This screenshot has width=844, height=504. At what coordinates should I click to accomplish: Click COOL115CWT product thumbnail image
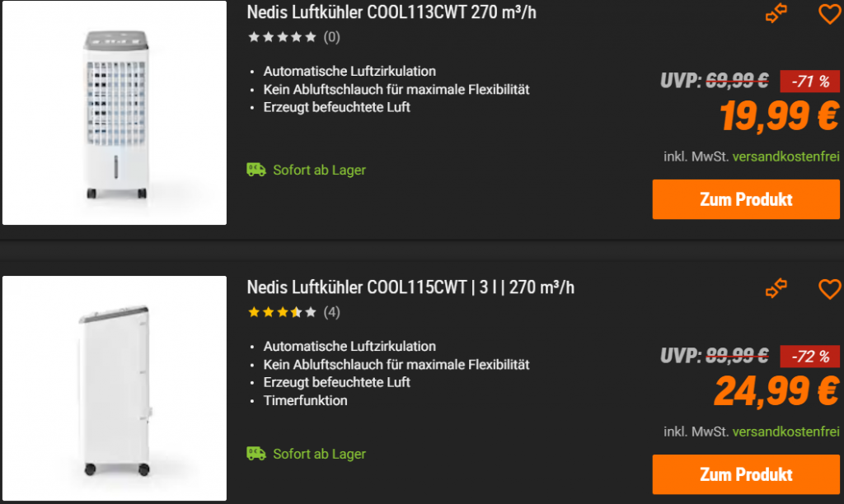115,388
